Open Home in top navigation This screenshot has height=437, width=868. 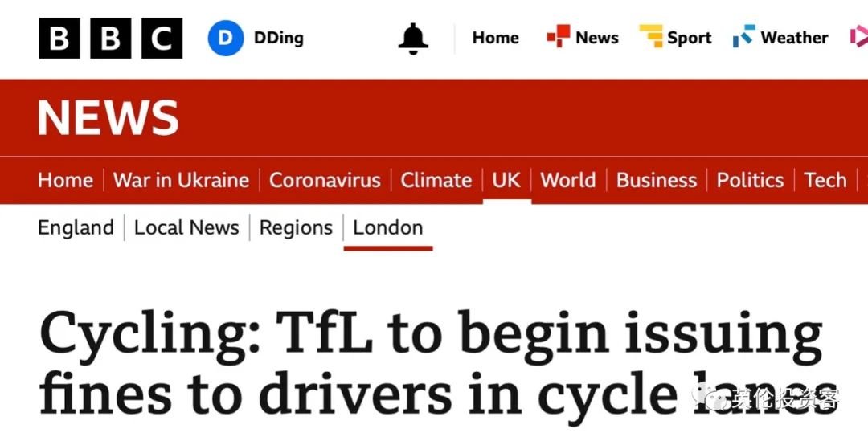coord(495,38)
